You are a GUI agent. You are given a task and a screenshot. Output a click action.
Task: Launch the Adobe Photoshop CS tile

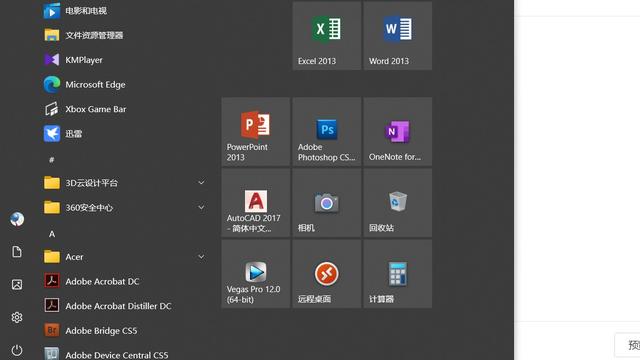(327, 131)
